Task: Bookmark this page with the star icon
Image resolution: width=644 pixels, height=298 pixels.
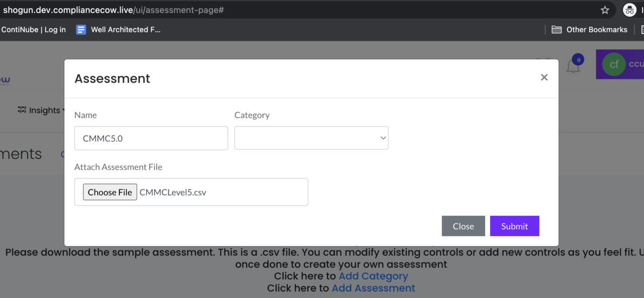Action: 605,10
